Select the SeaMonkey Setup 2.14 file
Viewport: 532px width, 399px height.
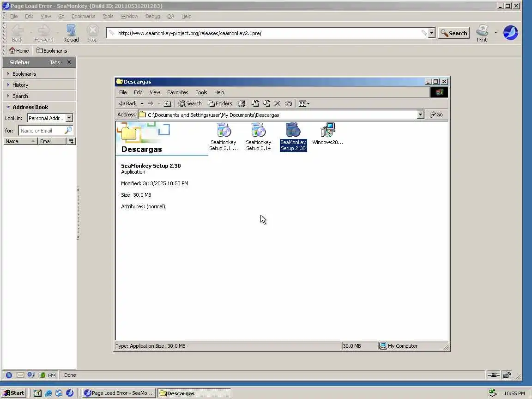click(259, 137)
